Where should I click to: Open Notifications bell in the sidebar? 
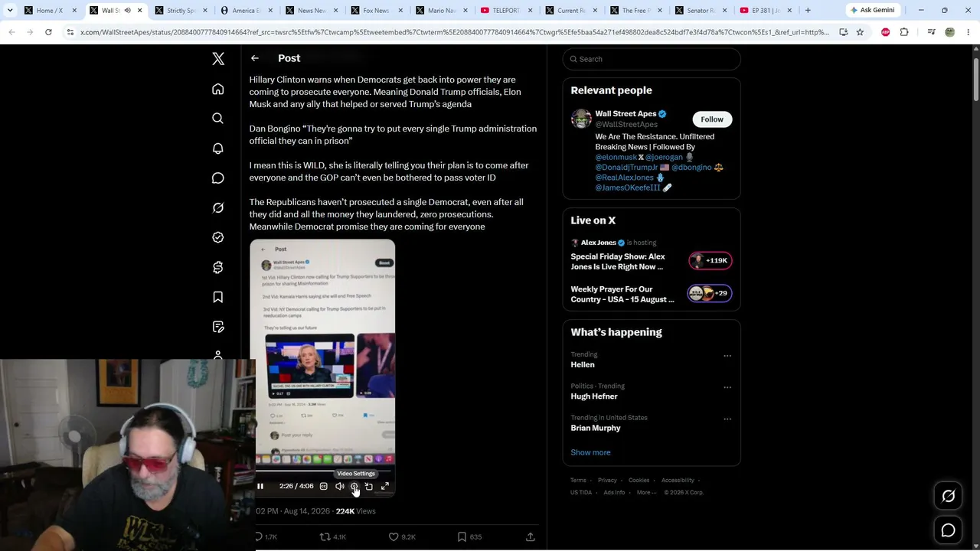218,148
